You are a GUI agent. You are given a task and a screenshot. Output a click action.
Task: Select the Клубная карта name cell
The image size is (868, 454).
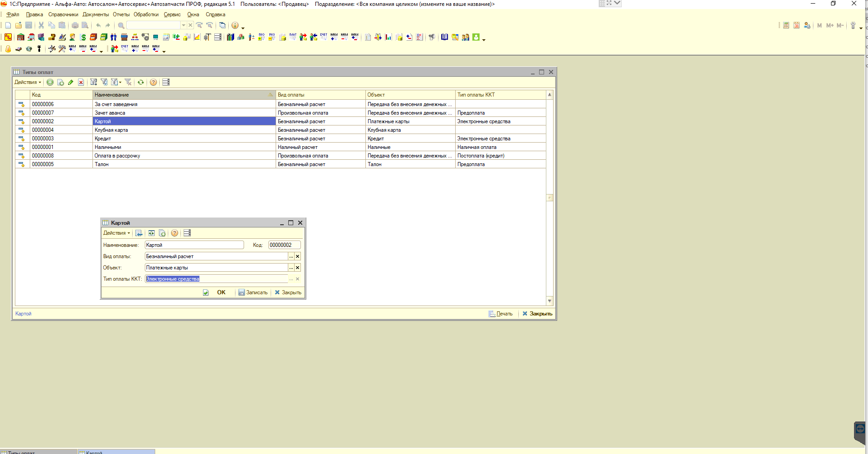tap(184, 130)
